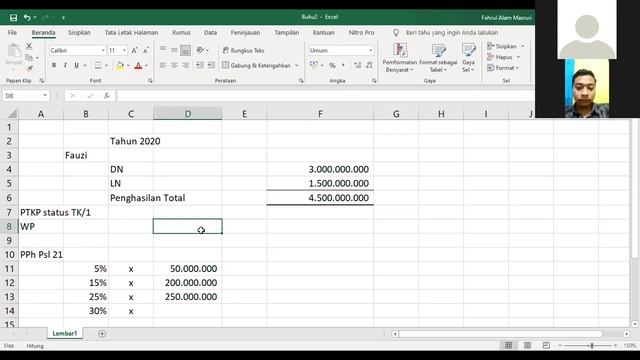The height and width of the screenshot is (360, 640).
Task: Apply italic formatting
Action: pyautogui.click(x=65, y=65)
